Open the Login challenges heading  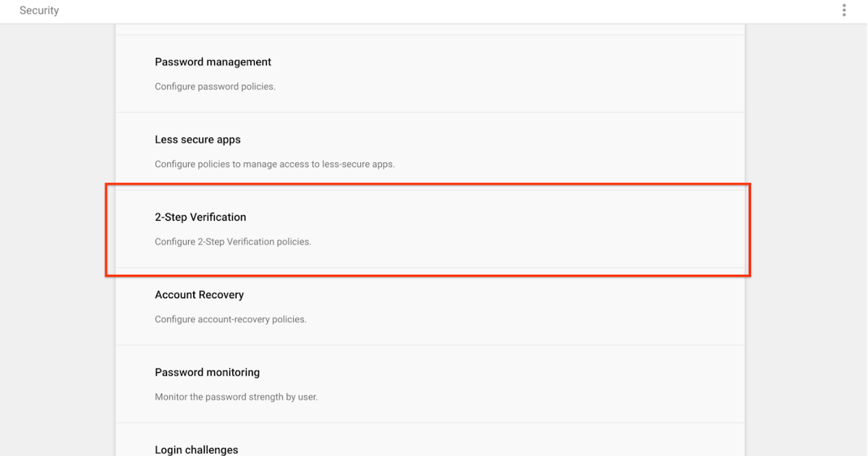click(x=196, y=449)
